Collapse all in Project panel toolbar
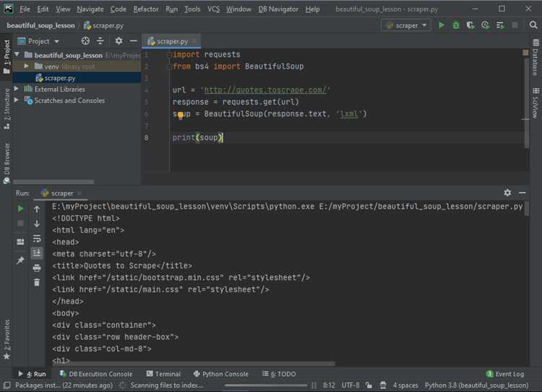 click(x=100, y=41)
